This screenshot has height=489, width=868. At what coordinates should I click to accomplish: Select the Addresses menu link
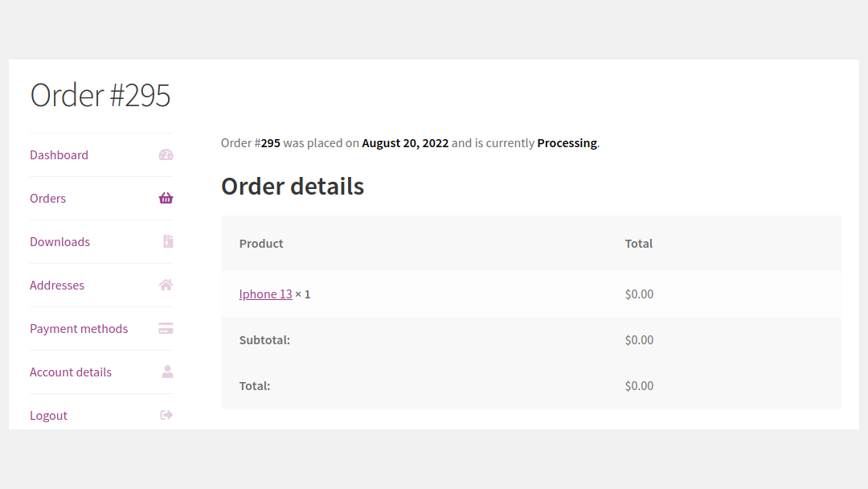(x=56, y=286)
